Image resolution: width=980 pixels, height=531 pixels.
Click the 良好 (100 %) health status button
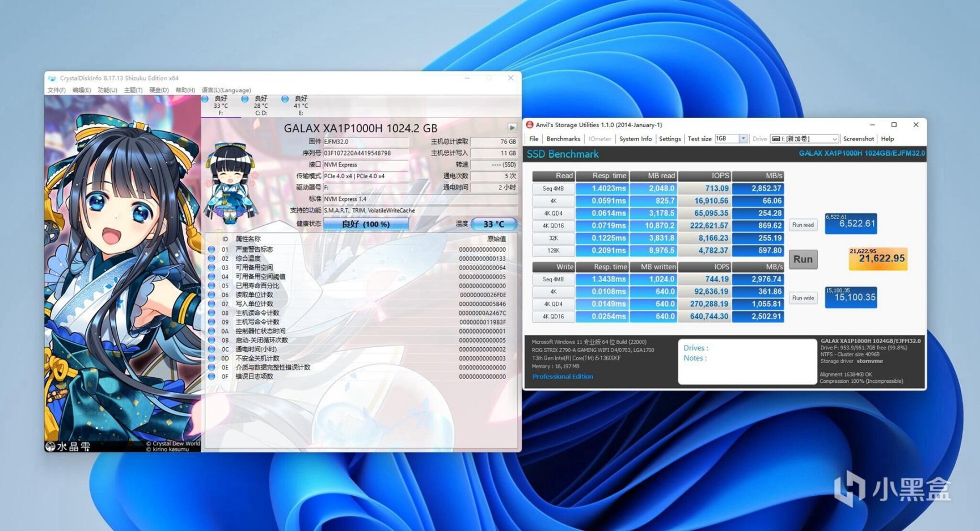pyautogui.click(x=366, y=224)
